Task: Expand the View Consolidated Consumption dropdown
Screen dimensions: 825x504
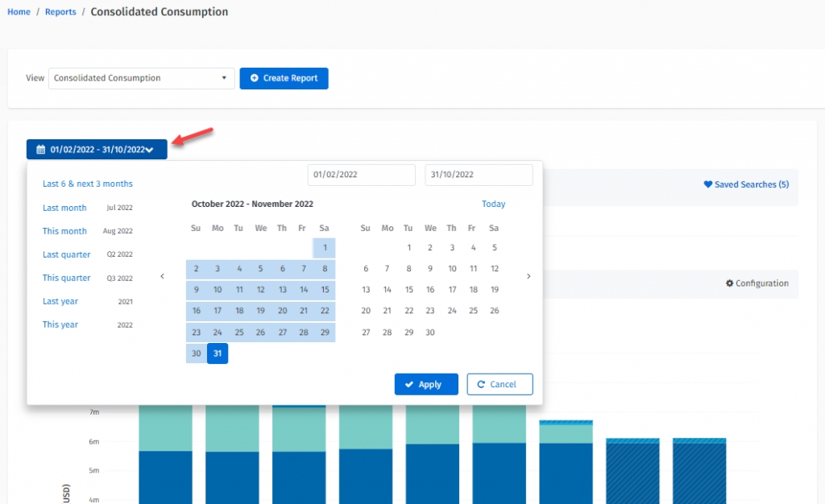Action: [141, 78]
